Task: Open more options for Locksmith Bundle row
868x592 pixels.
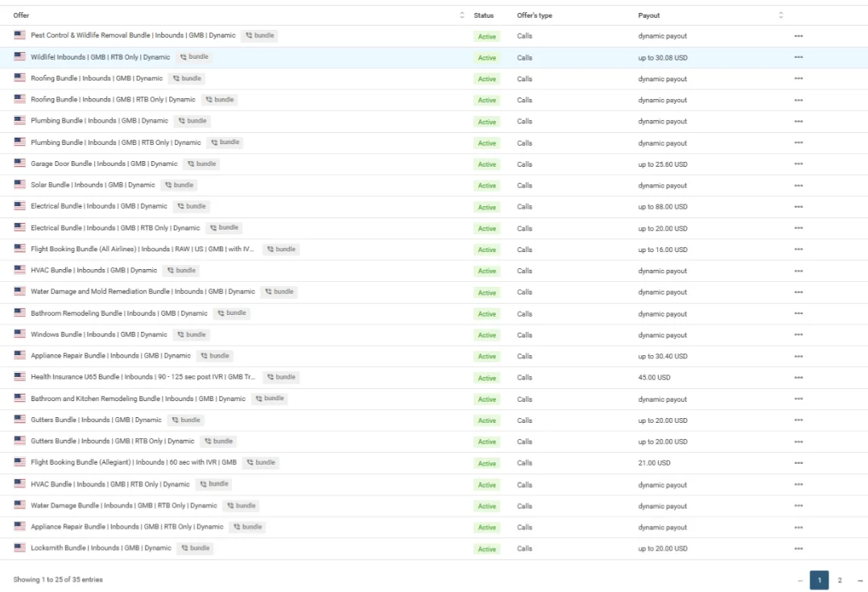Action: click(x=798, y=549)
